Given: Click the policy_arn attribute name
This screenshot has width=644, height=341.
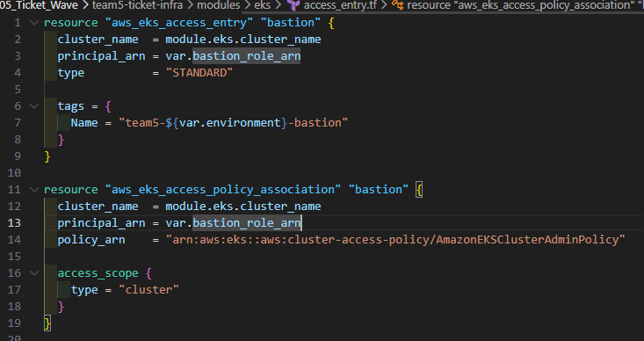Looking at the screenshot, I should click(91, 240).
